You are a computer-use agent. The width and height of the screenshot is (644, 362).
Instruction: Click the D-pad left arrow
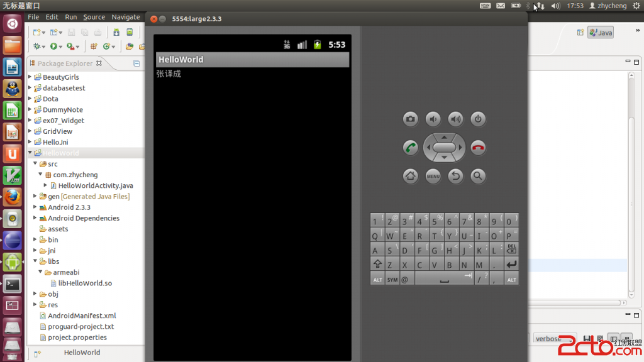[x=428, y=147]
